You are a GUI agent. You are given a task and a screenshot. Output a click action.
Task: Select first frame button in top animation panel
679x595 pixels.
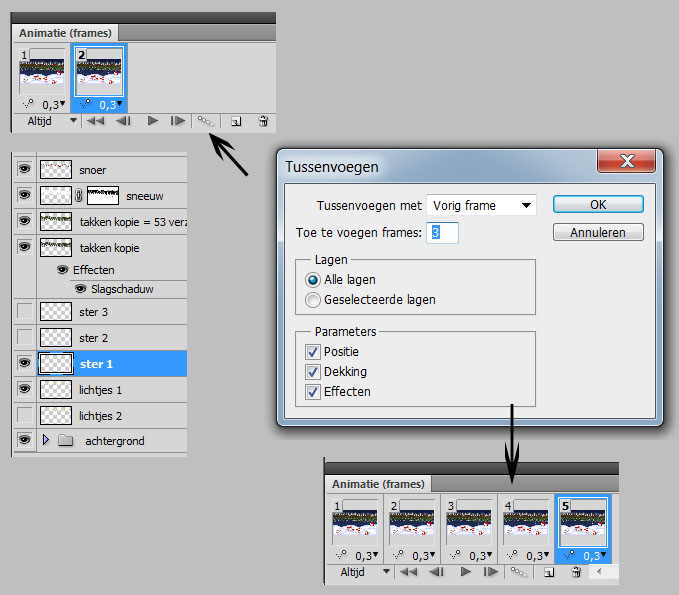tap(95, 121)
